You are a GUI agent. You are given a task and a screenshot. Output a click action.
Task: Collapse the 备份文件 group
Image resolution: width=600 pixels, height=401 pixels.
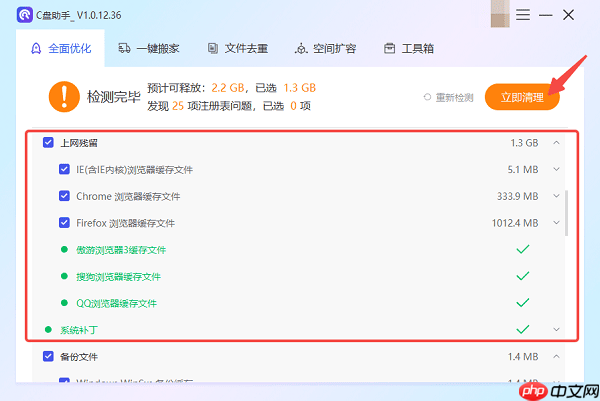tap(556, 356)
